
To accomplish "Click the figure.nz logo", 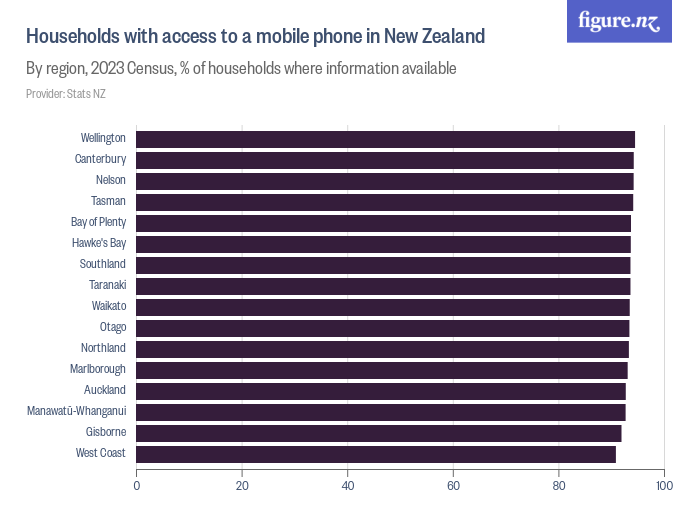I will point(619,21).
